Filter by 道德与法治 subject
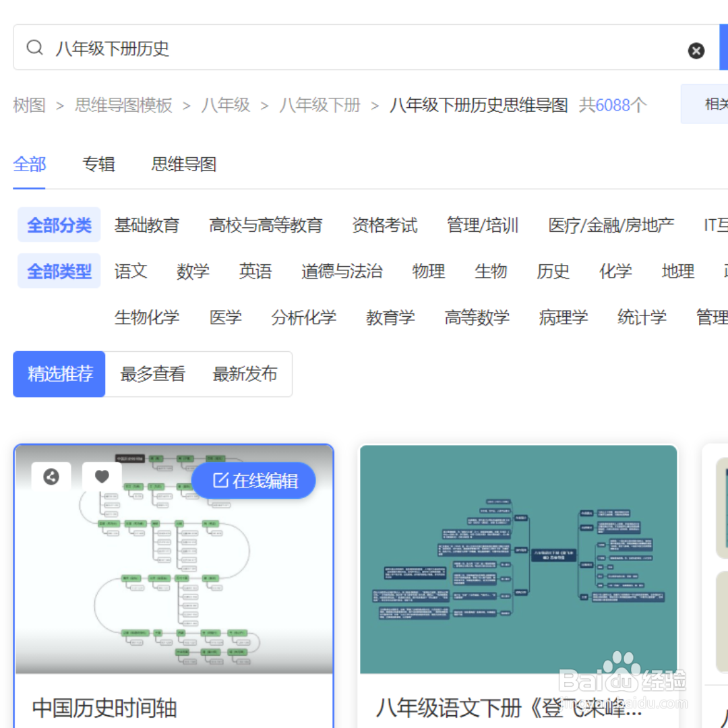Viewport: 728px width, 728px height. coord(342,271)
